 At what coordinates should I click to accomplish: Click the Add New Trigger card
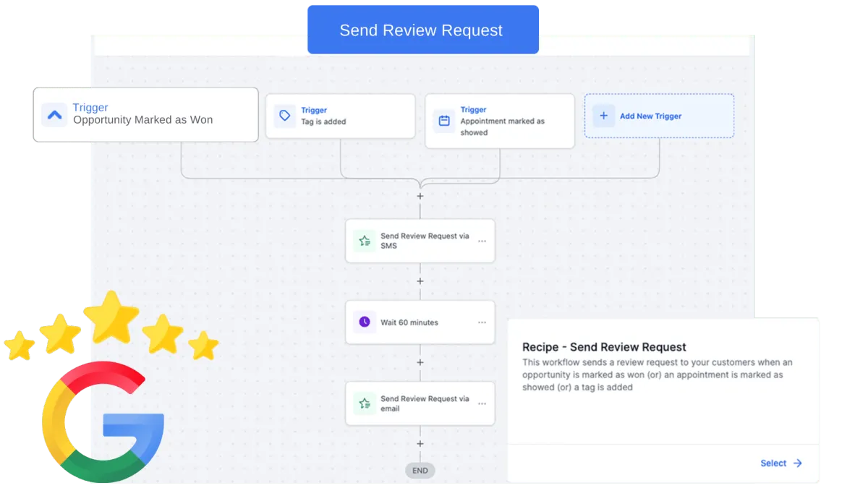point(658,116)
